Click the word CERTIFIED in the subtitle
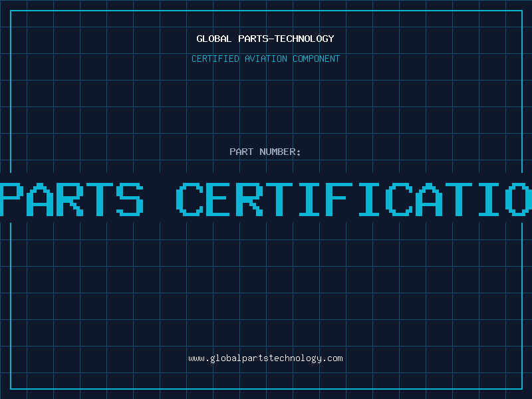Viewport: 532px width, 399px height. pyautogui.click(x=215, y=59)
